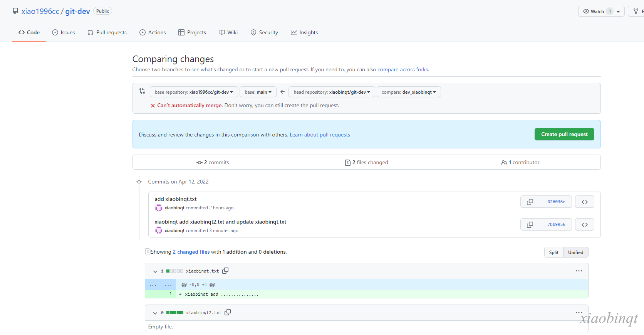The image size is (644, 335).
Task: Open the base: main branch dropdown
Action: [258, 92]
